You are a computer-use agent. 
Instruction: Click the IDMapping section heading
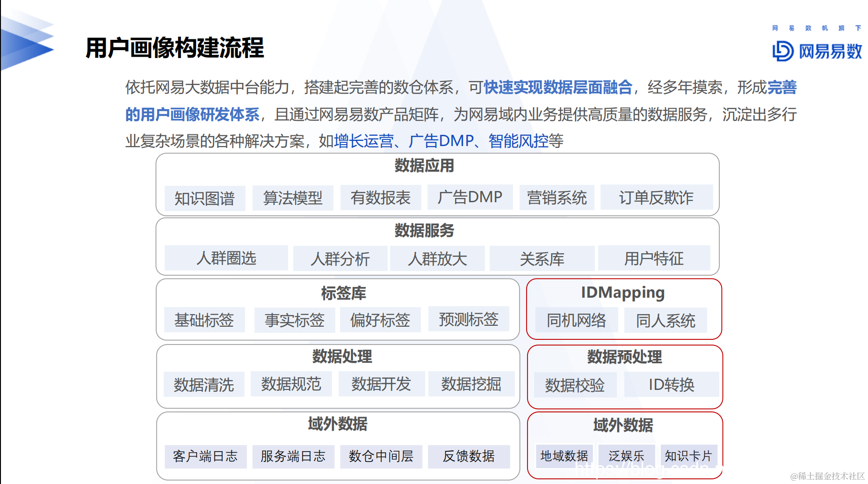623,293
